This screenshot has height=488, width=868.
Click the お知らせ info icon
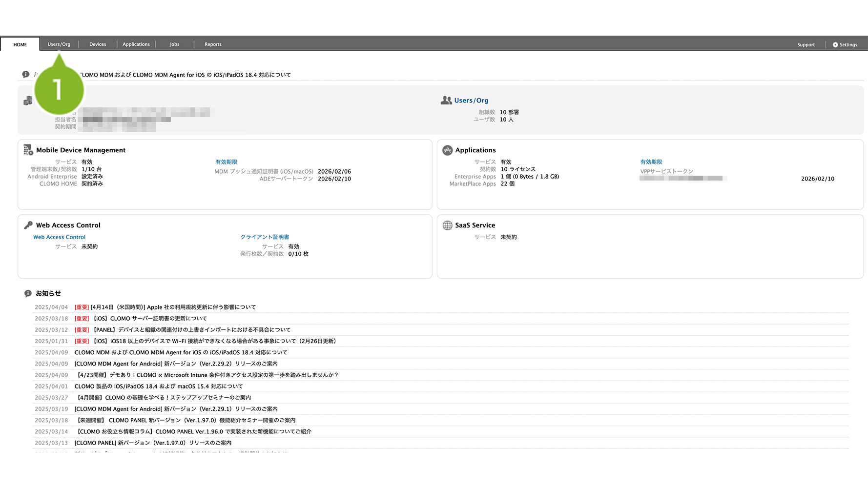point(28,294)
